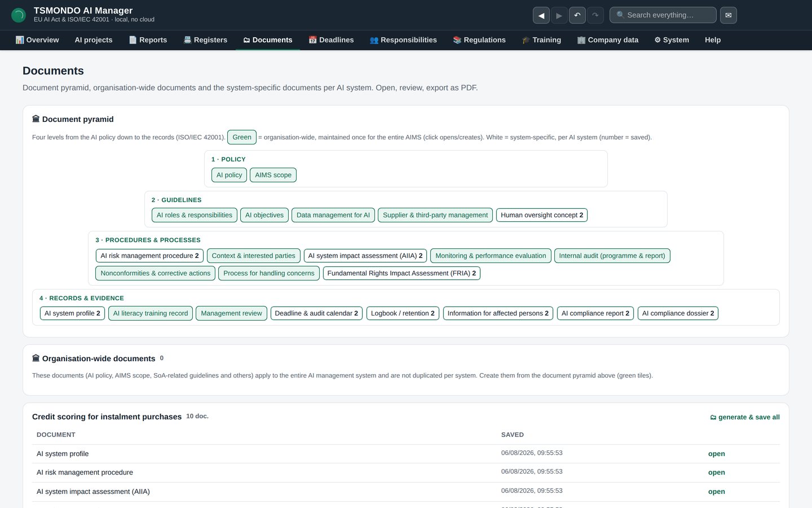812x508 pixels.
Task: Open the AI risk management procedure row
Action: 406,472
